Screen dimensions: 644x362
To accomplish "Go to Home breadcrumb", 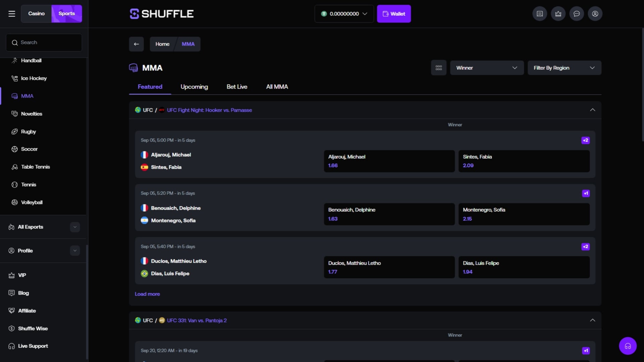I will pos(162,44).
